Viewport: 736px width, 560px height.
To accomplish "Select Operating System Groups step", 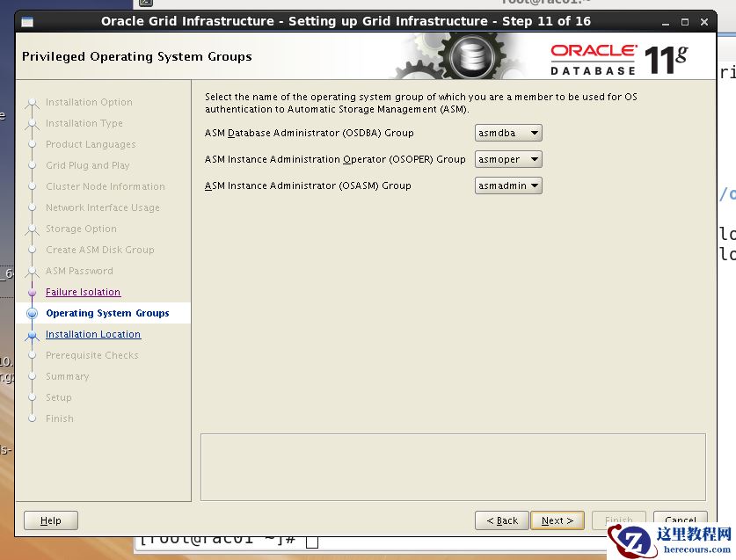I will (x=107, y=313).
